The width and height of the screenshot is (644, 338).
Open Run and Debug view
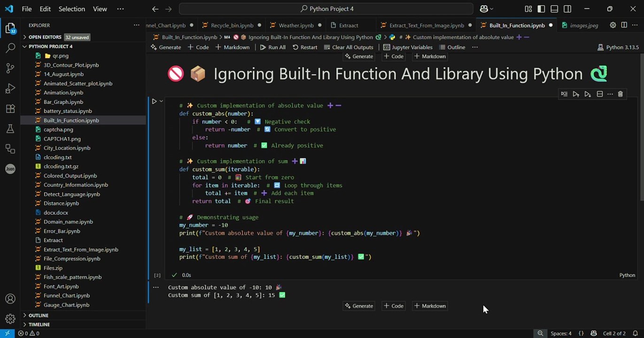[x=10, y=88]
